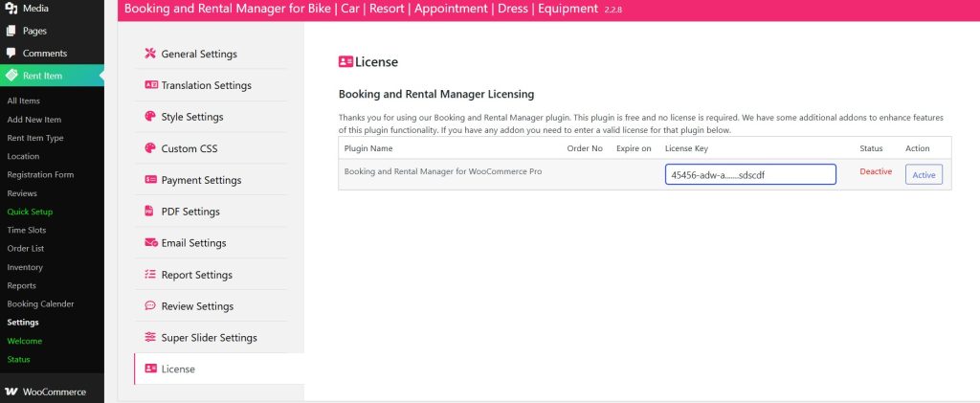Click the Translation Settings icon

pyautogui.click(x=150, y=85)
